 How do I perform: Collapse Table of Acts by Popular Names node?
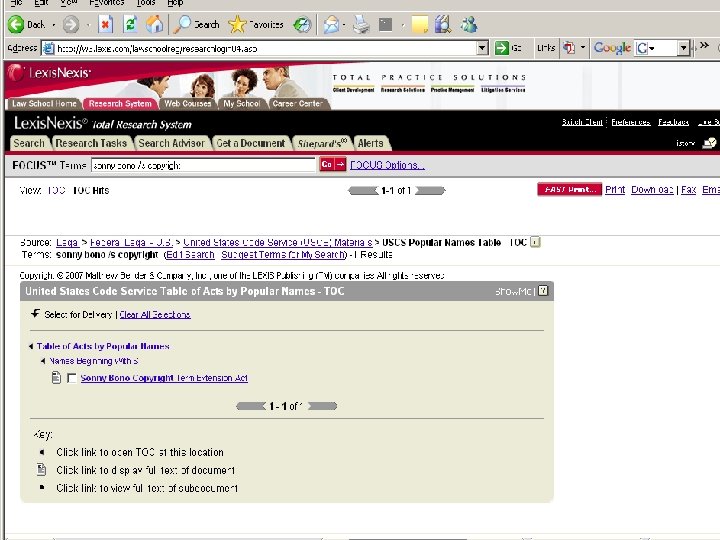tap(31, 346)
